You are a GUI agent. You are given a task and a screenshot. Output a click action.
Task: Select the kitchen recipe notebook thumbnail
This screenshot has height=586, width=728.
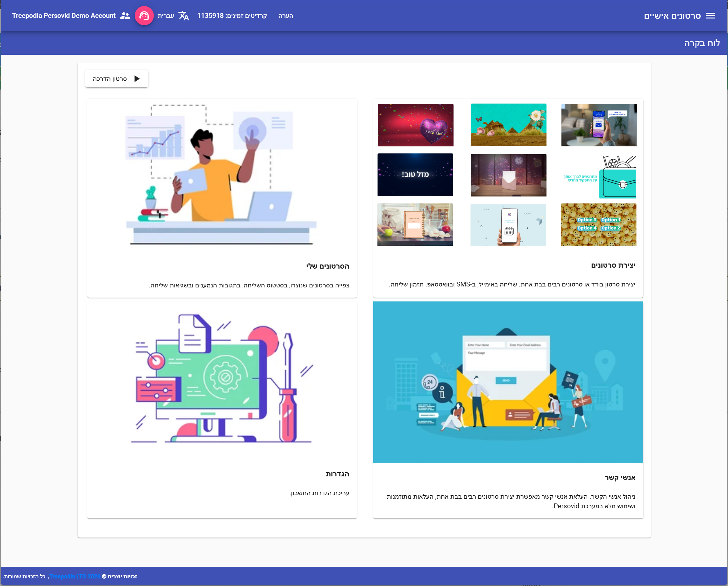pyautogui.click(x=415, y=224)
